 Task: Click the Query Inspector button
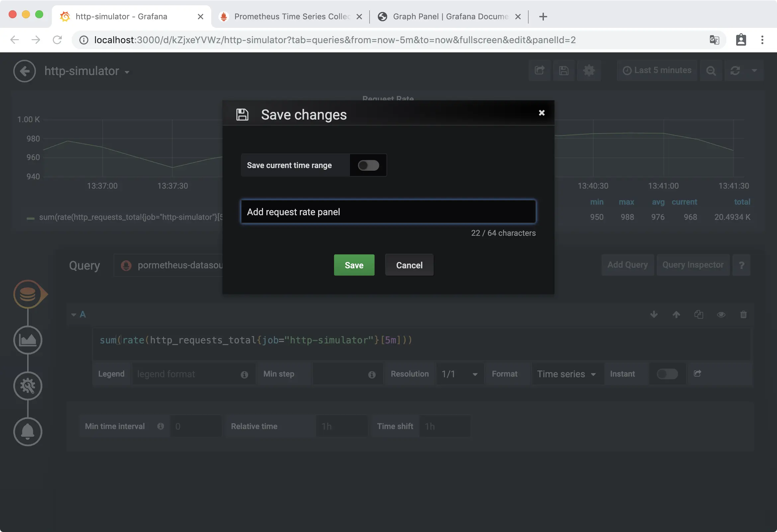click(693, 265)
